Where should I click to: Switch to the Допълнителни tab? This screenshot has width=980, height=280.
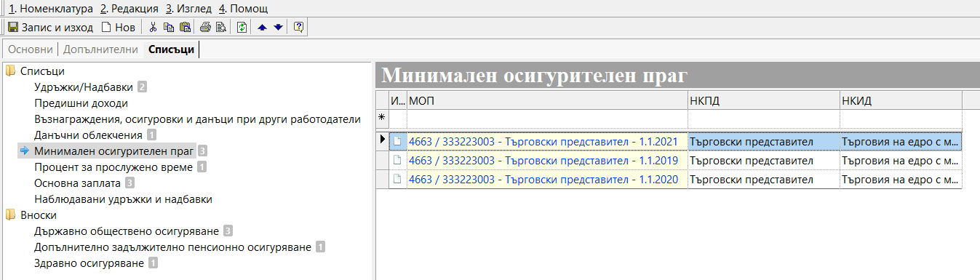(100, 49)
